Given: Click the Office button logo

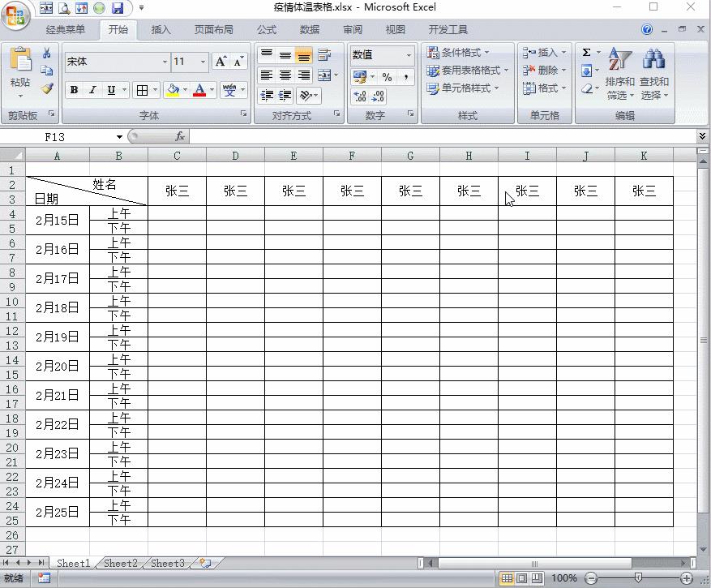Looking at the screenshot, I should pyautogui.click(x=15, y=16).
